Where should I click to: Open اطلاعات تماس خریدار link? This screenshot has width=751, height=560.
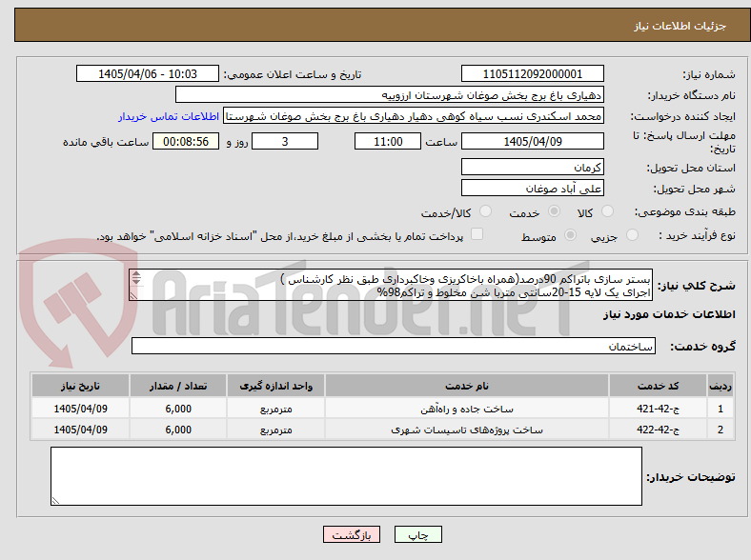click(169, 116)
